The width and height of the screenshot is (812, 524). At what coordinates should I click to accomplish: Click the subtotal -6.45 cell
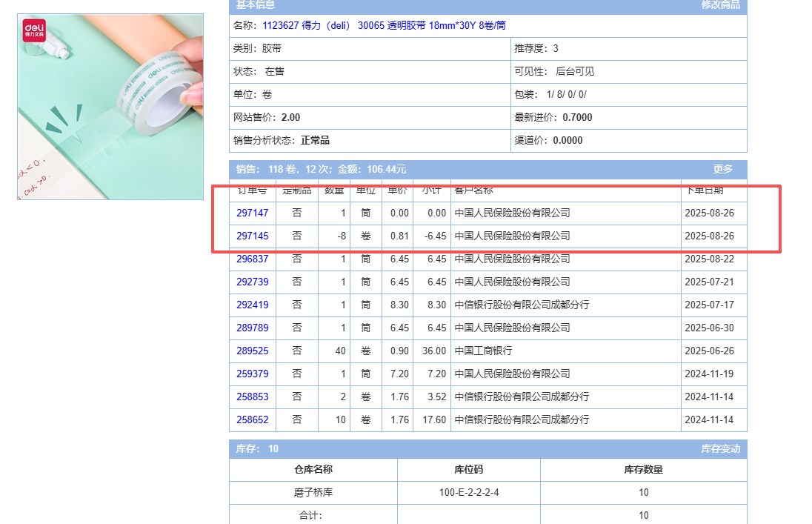pyautogui.click(x=432, y=236)
